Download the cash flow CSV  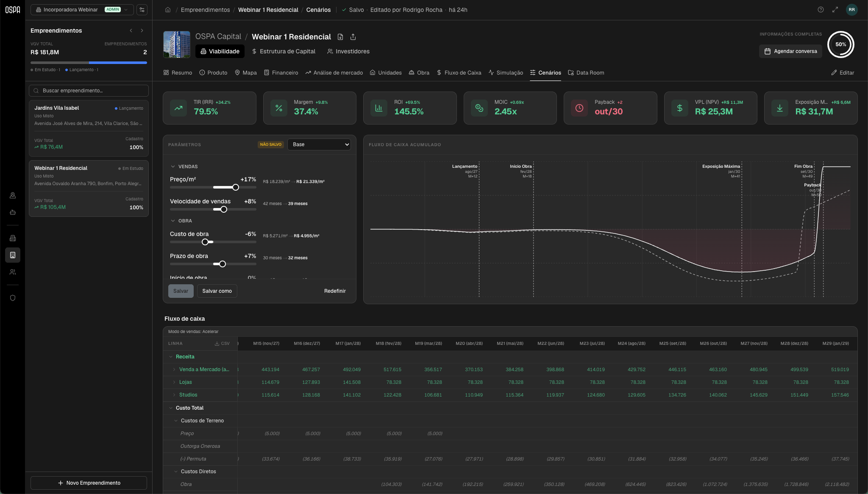[x=222, y=344]
